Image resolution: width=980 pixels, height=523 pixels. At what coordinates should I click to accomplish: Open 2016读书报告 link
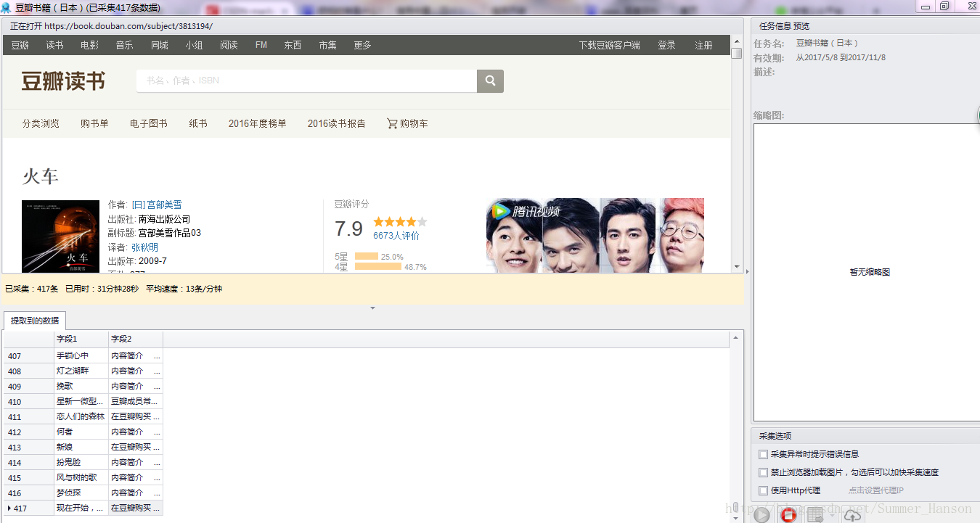point(336,123)
